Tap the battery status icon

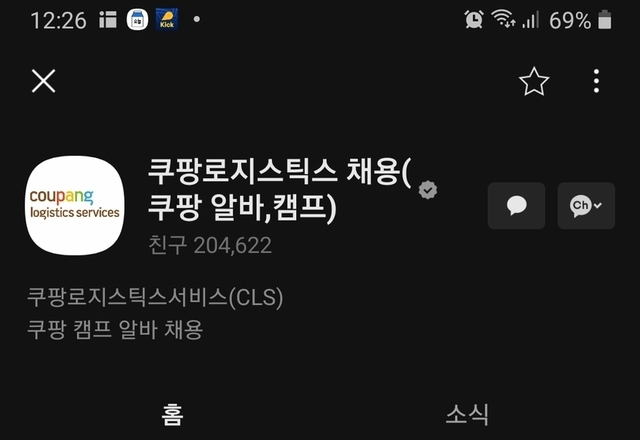coord(604,19)
